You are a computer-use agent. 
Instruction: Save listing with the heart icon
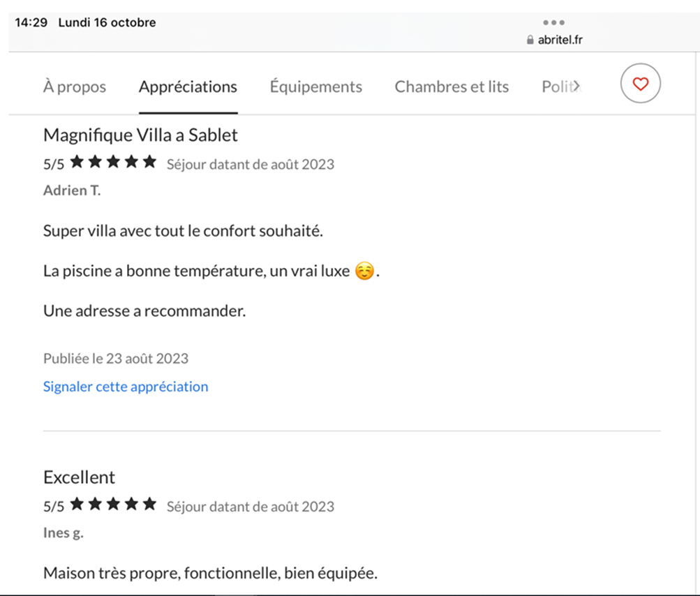[x=640, y=84]
